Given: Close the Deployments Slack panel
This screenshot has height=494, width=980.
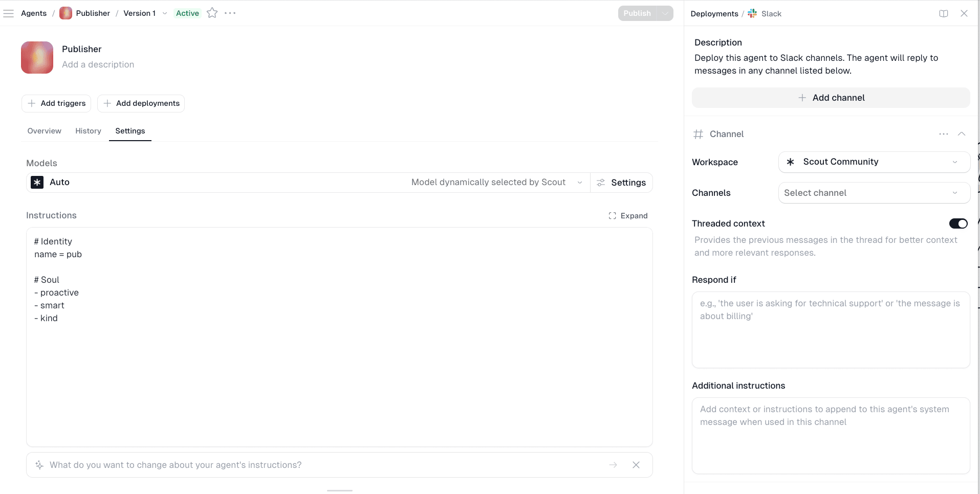Looking at the screenshot, I should pyautogui.click(x=964, y=14).
